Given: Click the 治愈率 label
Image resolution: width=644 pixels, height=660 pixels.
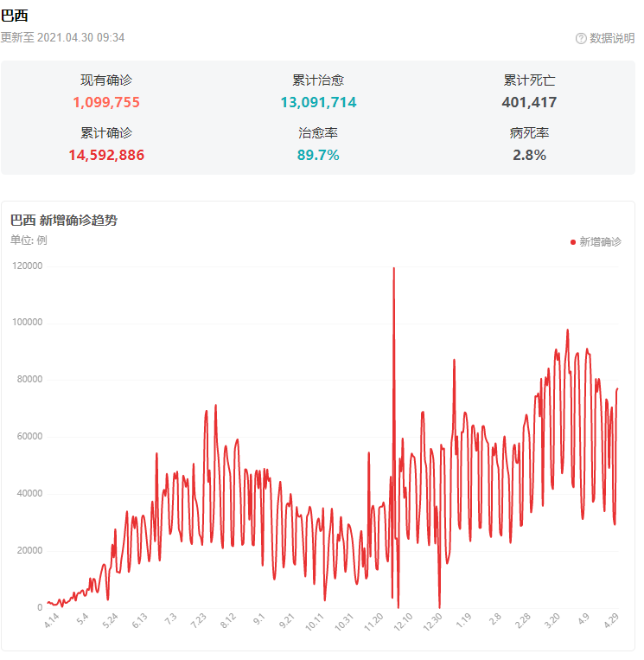Looking at the screenshot, I should click(x=318, y=133).
